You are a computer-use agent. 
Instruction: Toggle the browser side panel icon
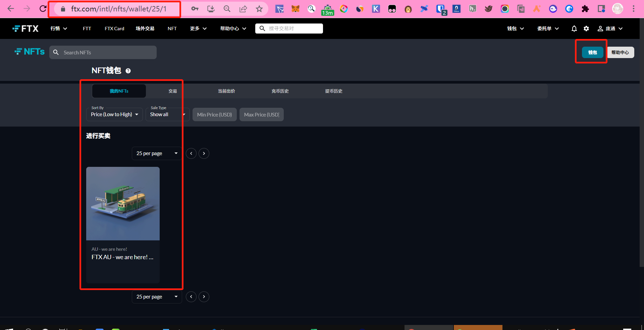click(601, 9)
